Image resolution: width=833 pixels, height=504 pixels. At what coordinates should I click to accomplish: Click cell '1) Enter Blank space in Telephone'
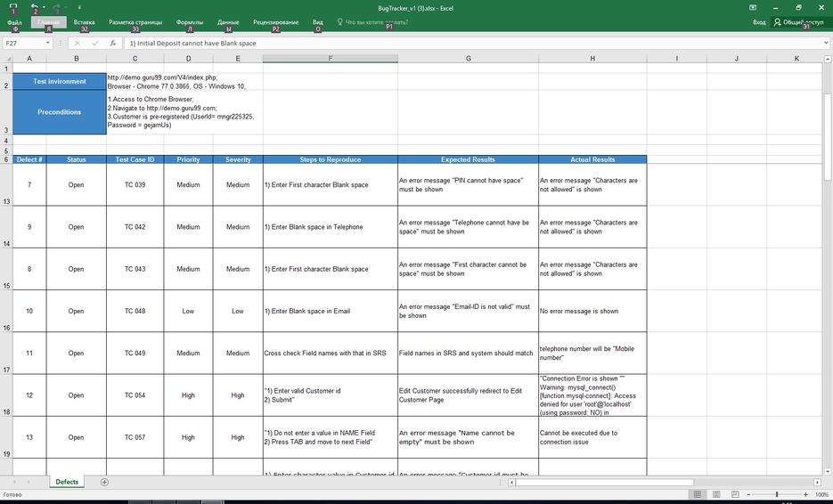pyautogui.click(x=330, y=227)
